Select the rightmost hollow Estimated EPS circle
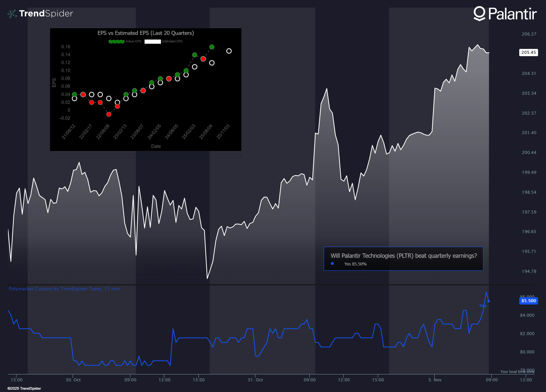Image resolution: width=546 pixels, height=392 pixels. click(x=229, y=51)
